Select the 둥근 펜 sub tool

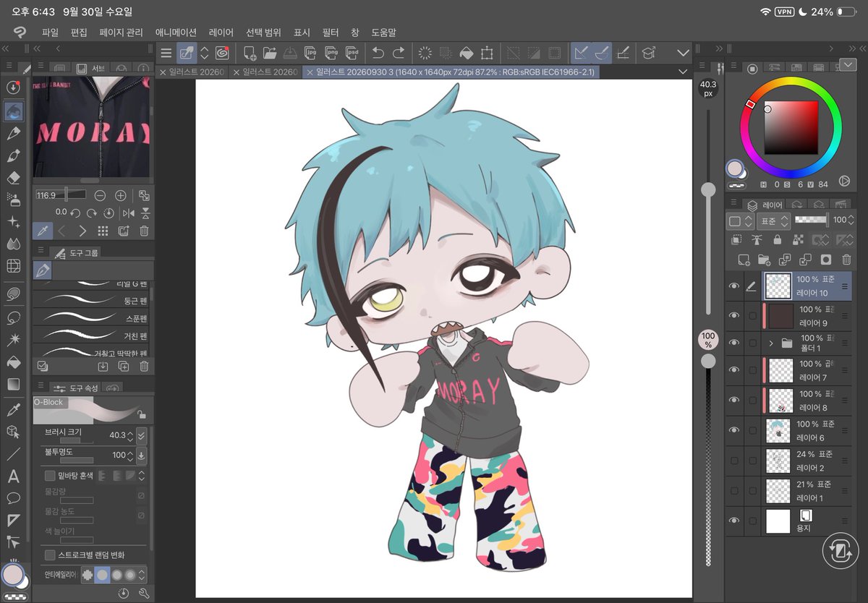click(x=91, y=300)
